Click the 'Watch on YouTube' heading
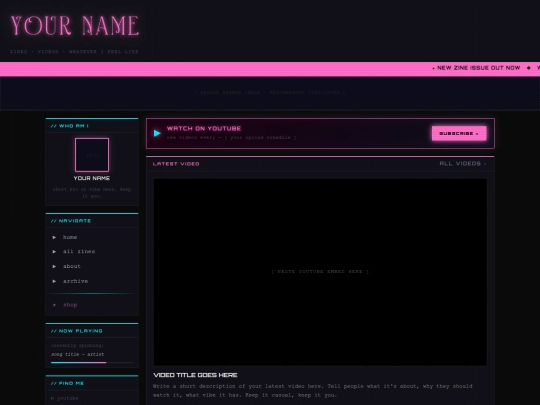The image size is (540, 405). click(x=204, y=128)
